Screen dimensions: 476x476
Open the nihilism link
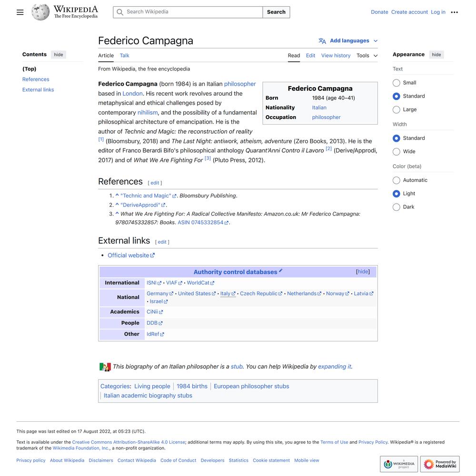pyautogui.click(x=148, y=113)
